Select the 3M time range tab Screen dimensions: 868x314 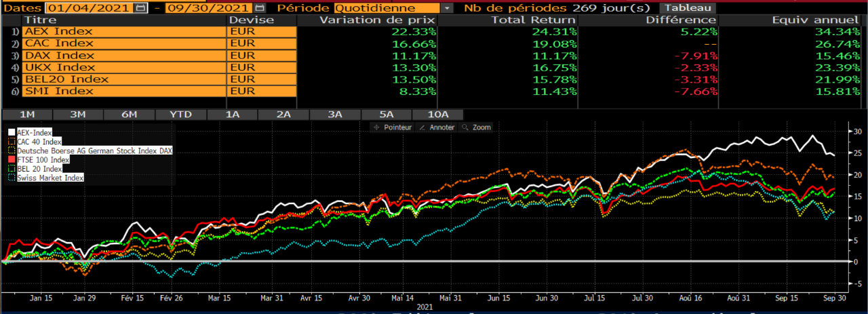pos(78,115)
